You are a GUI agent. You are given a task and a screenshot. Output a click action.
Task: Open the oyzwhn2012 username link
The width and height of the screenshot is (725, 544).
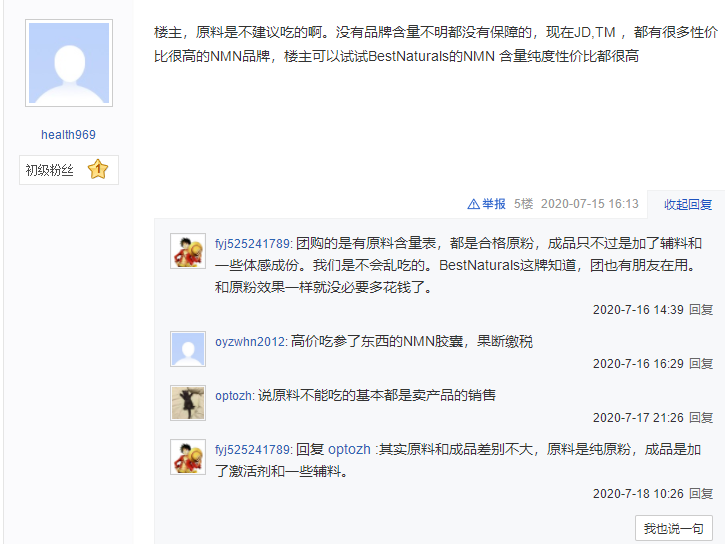(251, 342)
